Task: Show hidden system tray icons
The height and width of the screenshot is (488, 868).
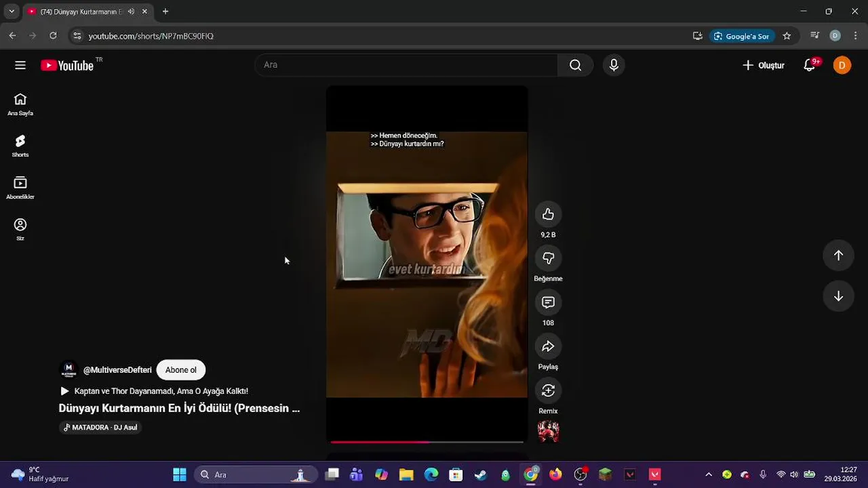Action: tap(709, 474)
